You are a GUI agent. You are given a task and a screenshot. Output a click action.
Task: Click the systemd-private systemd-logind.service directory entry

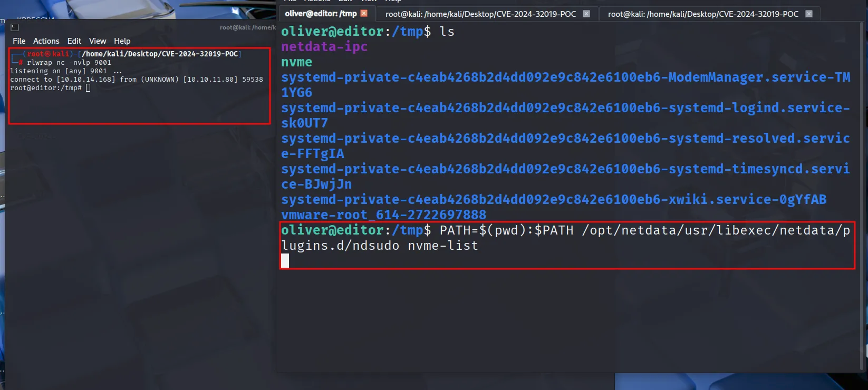pos(565,115)
